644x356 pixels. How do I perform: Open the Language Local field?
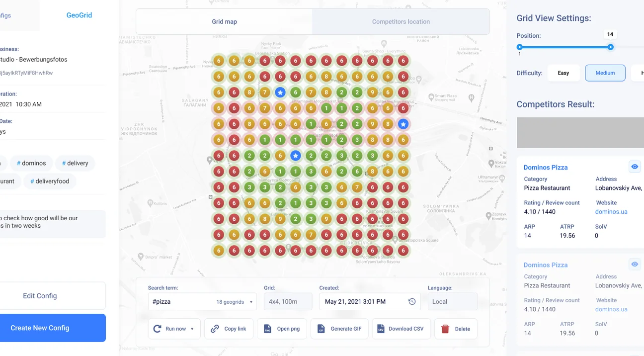[452, 301]
